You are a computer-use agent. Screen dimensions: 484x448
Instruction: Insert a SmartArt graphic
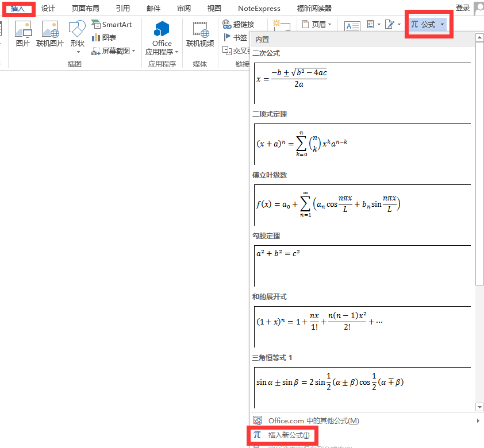point(112,24)
